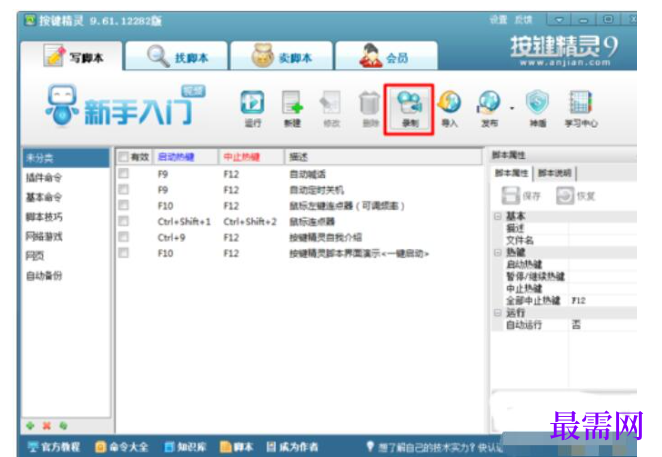662x457 pixels.
Task: Switch to the 找脚本 tab
Action: pyautogui.click(x=176, y=56)
